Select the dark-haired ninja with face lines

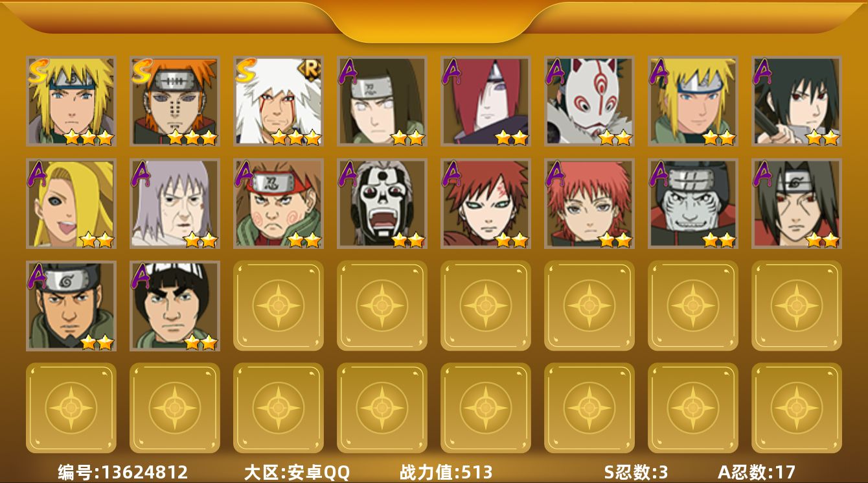pos(797,204)
